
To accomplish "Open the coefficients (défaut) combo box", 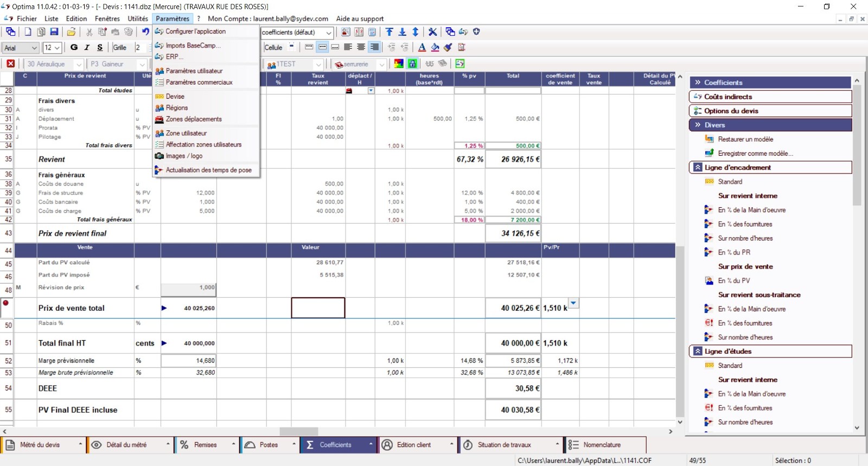I will point(297,33).
